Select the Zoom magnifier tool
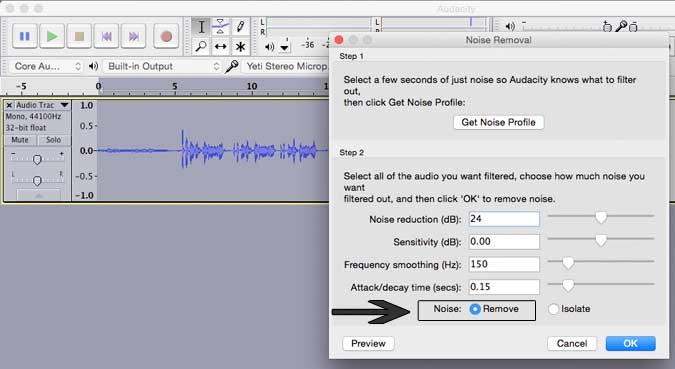Screen dimensions: 675x369 [201, 46]
